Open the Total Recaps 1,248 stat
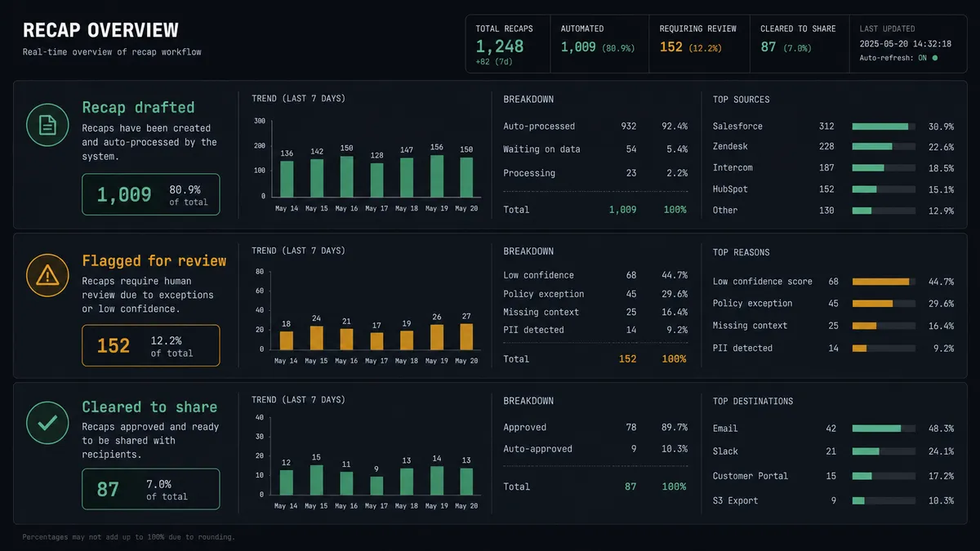 pos(508,44)
